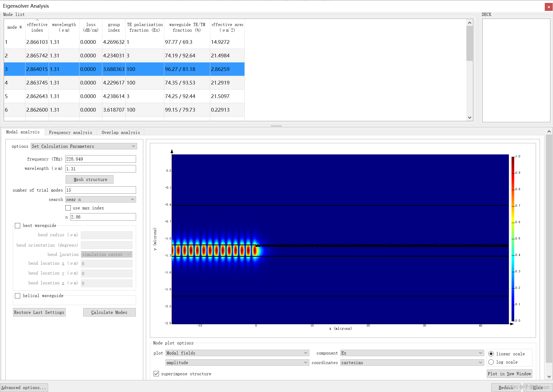This screenshot has height=392, width=553.
Task: Select log scale radio button
Action: (491, 362)
